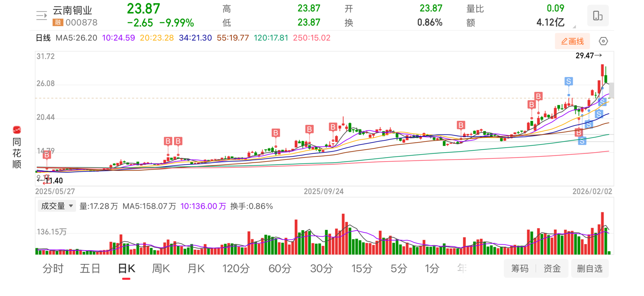Open the 筹码 chip distribution button
The width and height of the screenshot is (644, 296).
(520, 269)
